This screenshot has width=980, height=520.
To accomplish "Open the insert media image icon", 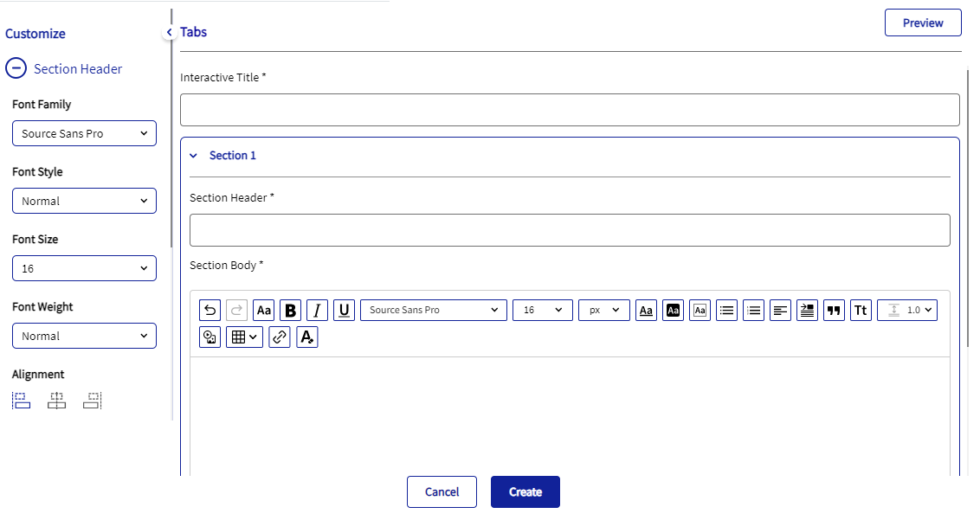I will (210, 337).
